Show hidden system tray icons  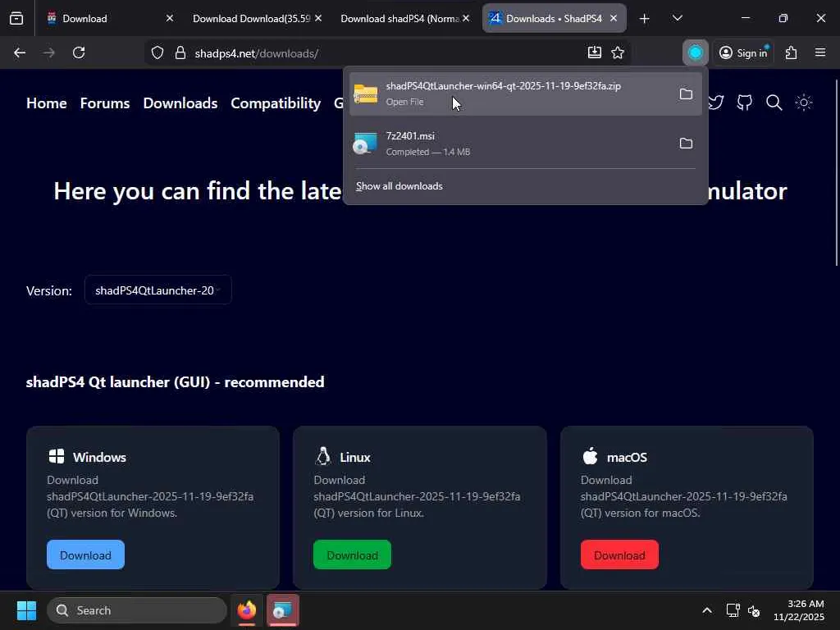click(706, 610)
